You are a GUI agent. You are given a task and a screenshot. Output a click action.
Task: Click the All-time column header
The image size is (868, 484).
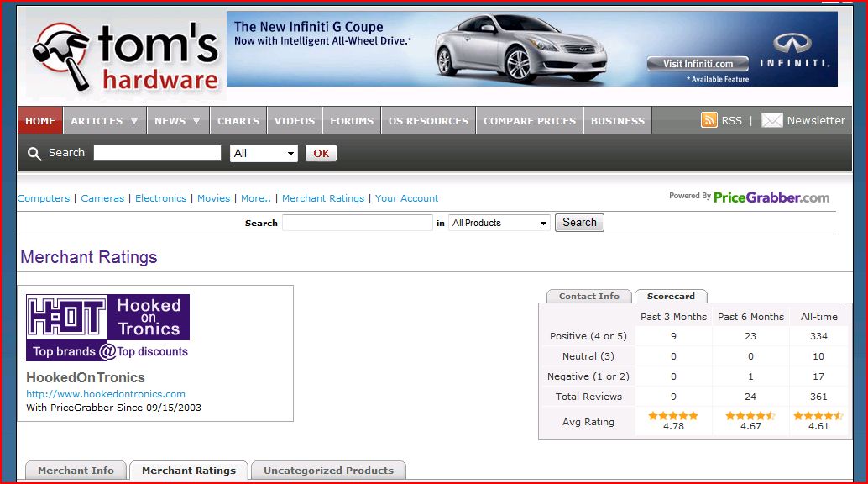click(x=818, y=317)
